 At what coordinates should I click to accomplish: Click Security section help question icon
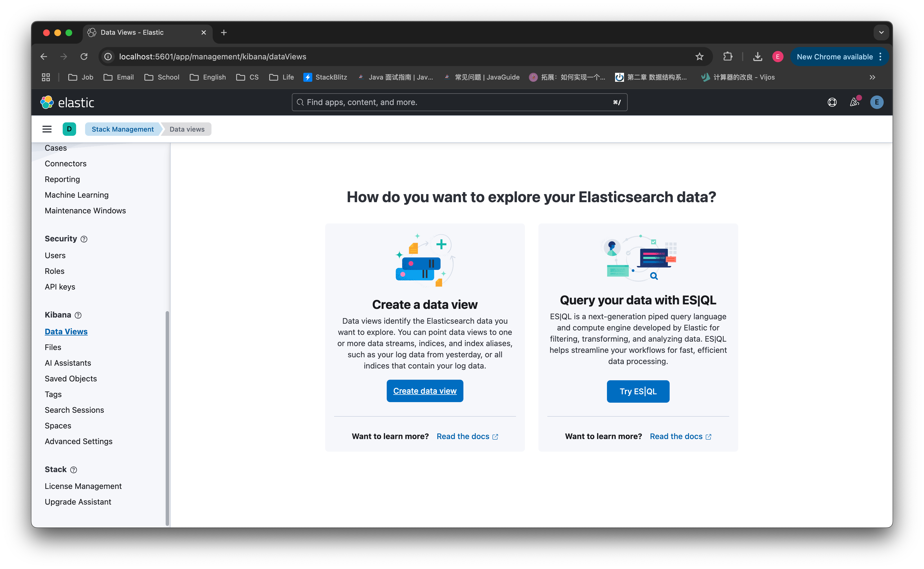tap(84, 239)
